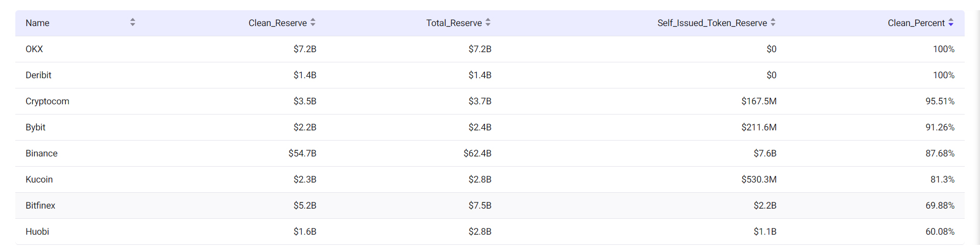Sort by Clean_Reserve header label
Image resolution: width=980 pixels, height=250 pixels.
click(277, 23)
